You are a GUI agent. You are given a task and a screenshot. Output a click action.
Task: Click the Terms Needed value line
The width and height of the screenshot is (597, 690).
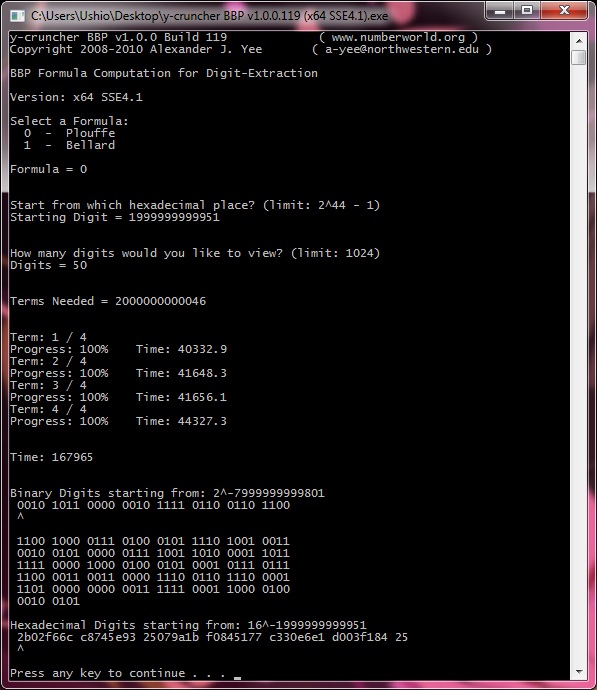(108, 301)
